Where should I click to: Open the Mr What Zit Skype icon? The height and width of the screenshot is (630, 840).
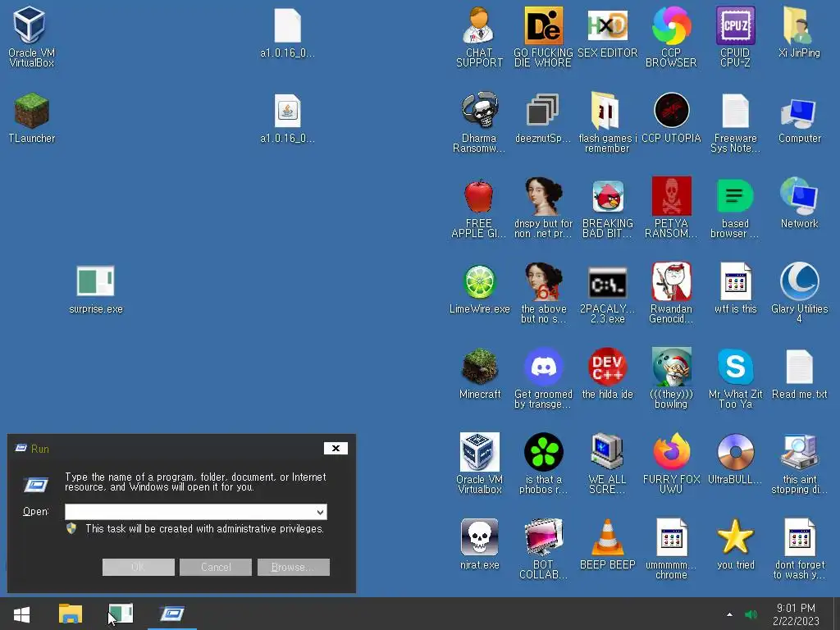pos(736,367)
